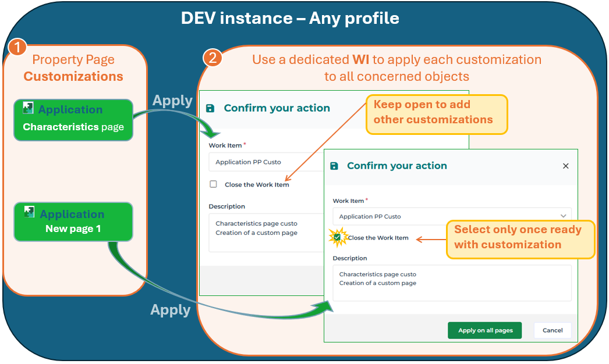Check the empty Close the Work Item checkbox
Image resolution: width=609 pixels, height=364 pixels.
213,184
